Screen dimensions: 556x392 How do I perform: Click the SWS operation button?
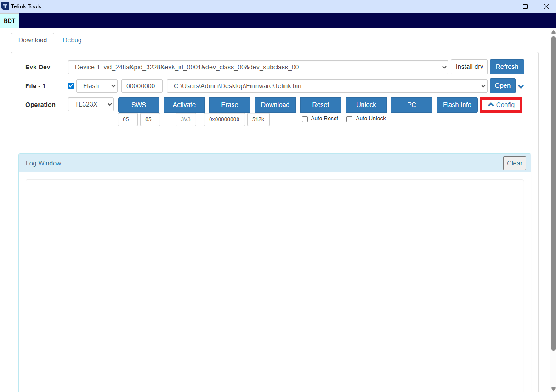pyautogui.click(x=138, y=105)
